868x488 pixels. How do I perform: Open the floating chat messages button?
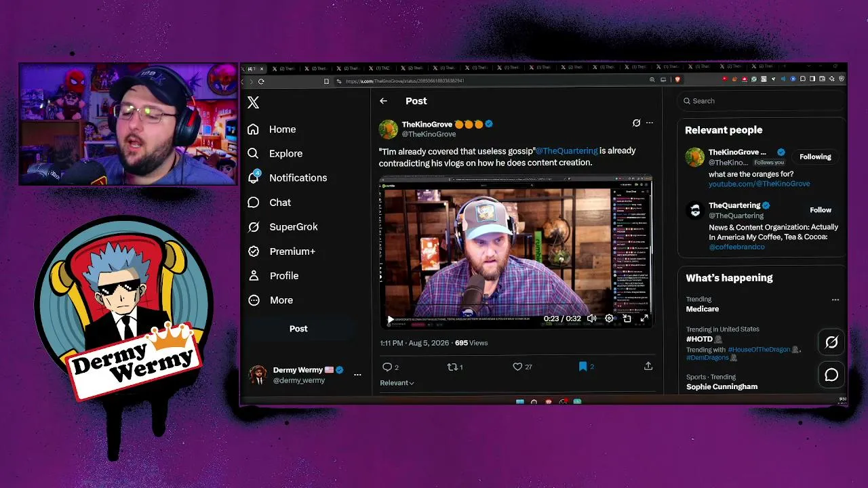[x=831, y=375]
